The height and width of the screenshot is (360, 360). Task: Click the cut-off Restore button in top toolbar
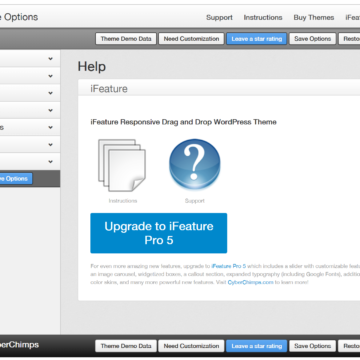(x=349, y=39)
